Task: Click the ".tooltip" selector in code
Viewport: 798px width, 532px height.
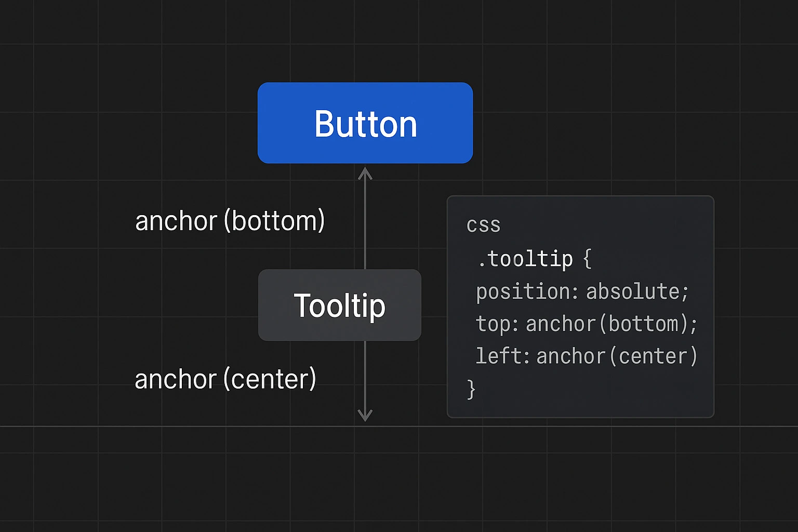Action: click(x=525, y=259)
